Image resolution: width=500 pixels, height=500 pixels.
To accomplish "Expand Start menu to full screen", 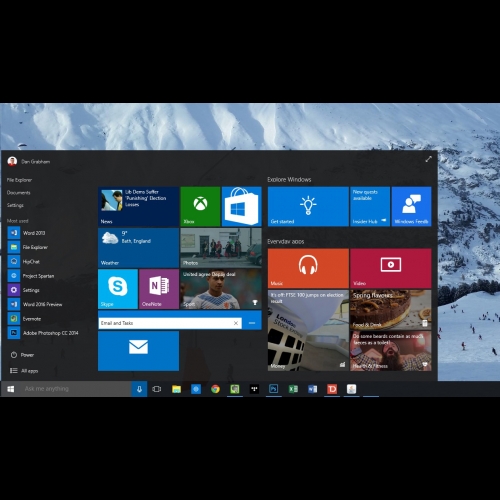I will coord(429,159).
